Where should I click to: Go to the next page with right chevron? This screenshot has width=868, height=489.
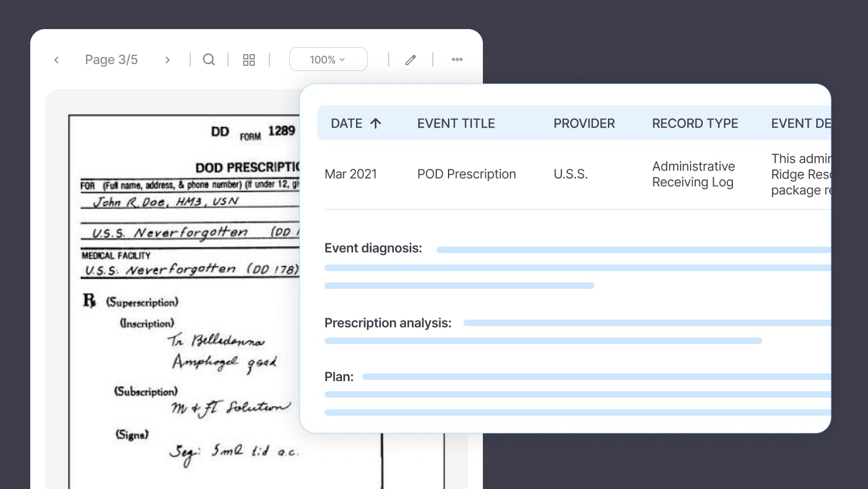[x=168, y=60]
